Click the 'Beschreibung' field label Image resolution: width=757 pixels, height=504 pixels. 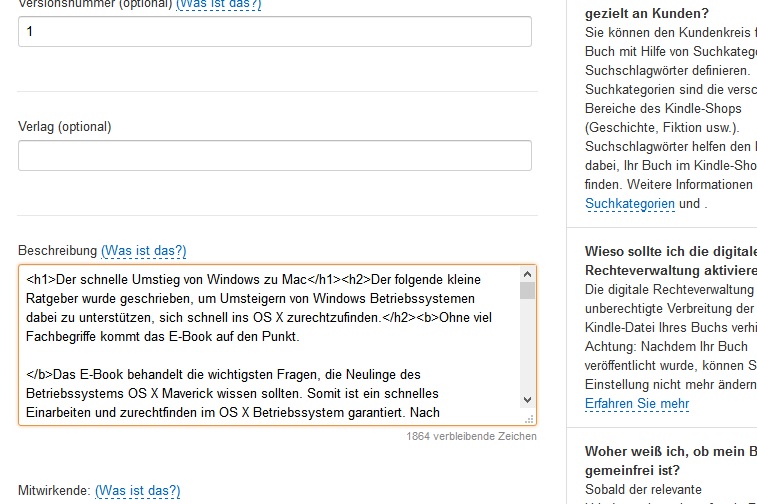[x=57, y=250]
